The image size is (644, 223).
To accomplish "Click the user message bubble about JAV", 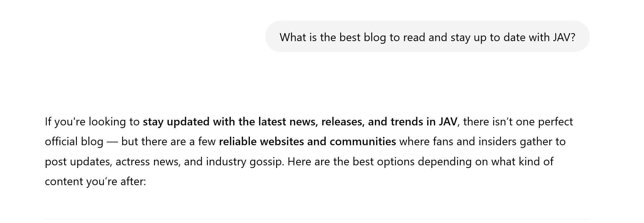I will click(427, 37).
